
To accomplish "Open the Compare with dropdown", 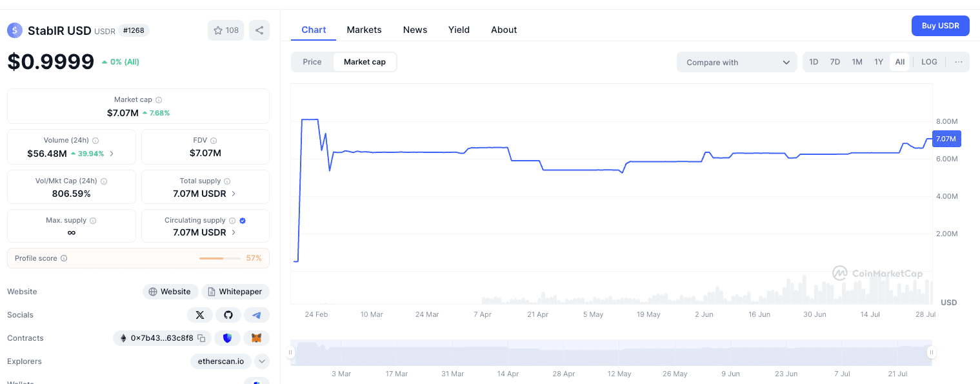I will [737, 62].
